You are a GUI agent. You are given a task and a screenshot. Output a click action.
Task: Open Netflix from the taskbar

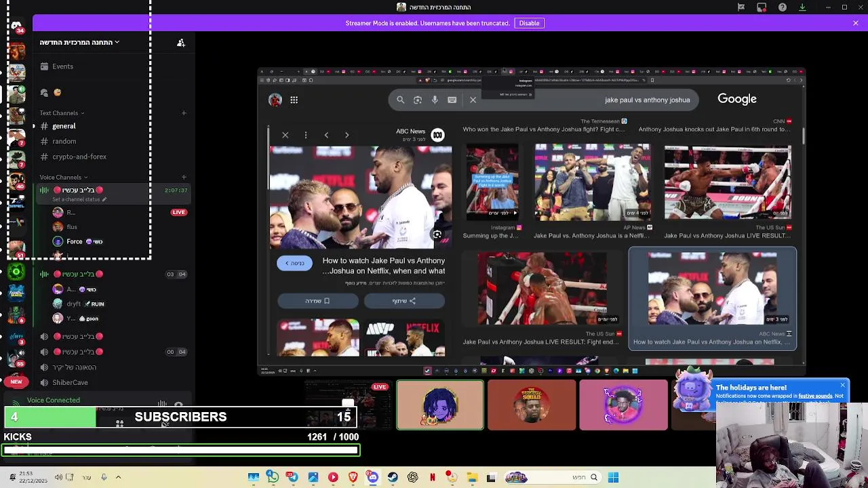click(x=432, y=477)
